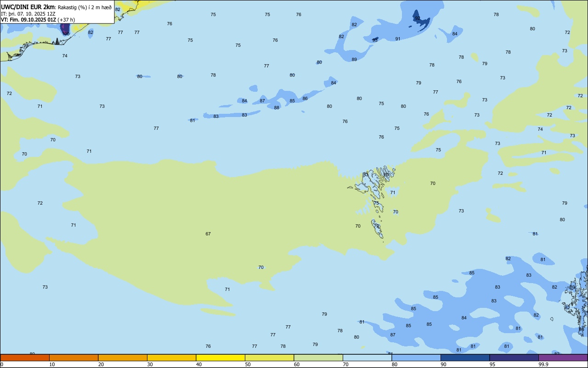This screenshot has width=588, height=368.
Task: Click the orange 10–20 legend swatch
Action: pos(73,357)
